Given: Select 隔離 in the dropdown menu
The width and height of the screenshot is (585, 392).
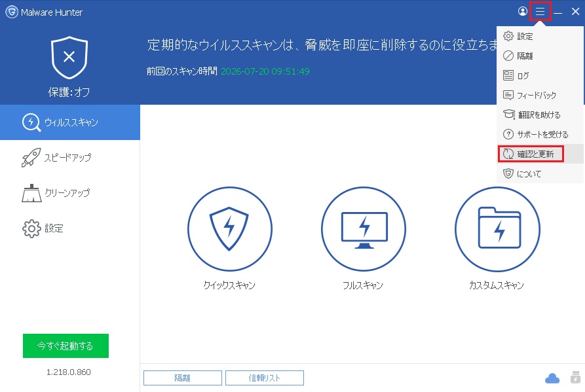Looking at the screenshot, I should coord(540,56).
